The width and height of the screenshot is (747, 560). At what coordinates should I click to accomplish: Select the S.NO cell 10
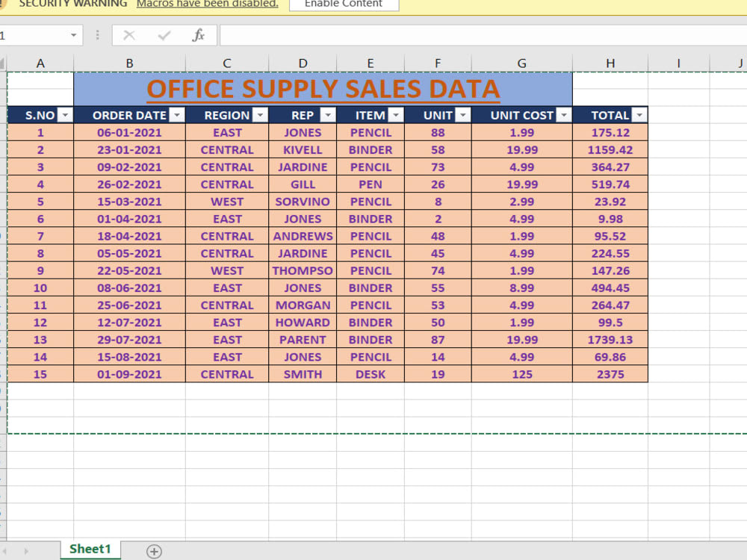point(40,288)
